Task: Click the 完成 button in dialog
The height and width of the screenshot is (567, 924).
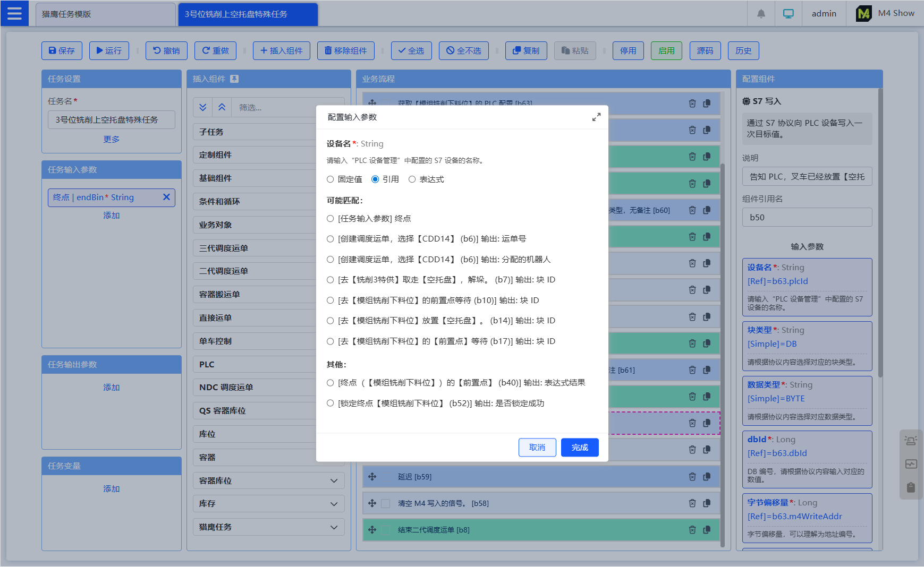Action: point(579,448)
